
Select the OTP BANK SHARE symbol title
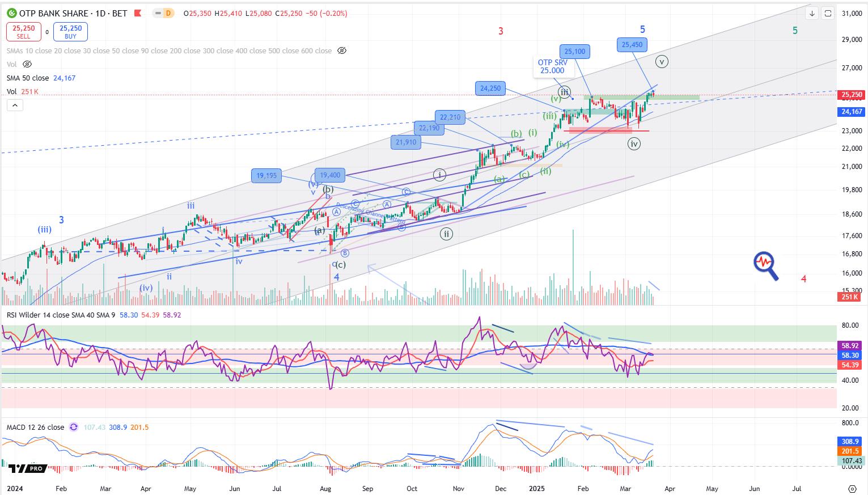(x=56, y=13)
